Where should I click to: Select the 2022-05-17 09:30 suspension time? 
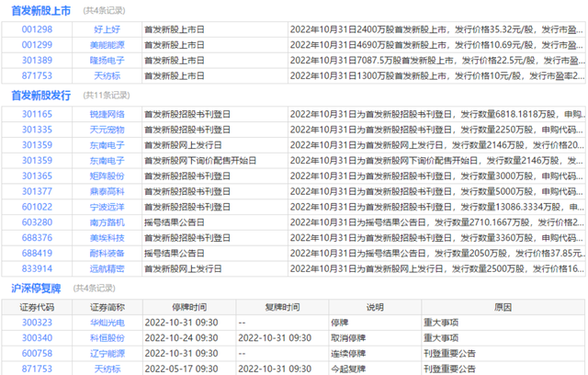click(181, 369)
